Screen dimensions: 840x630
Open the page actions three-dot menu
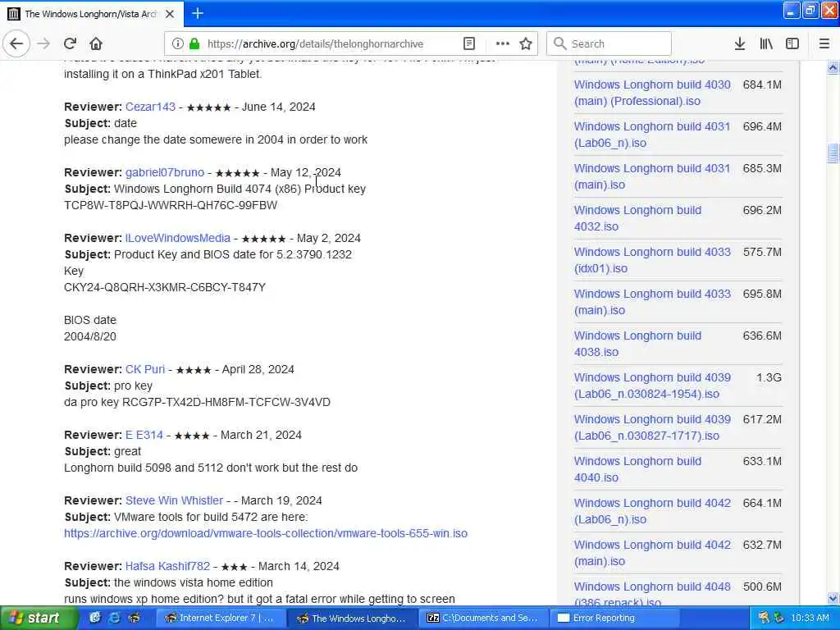click(x=503, y=43)
